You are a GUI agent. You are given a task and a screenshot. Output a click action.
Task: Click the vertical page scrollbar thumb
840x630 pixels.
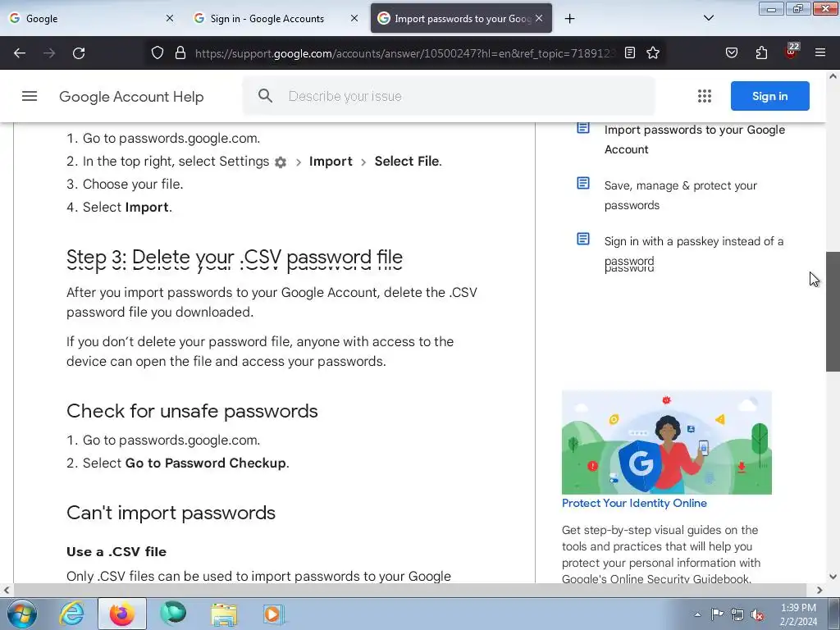click(833, 311)
